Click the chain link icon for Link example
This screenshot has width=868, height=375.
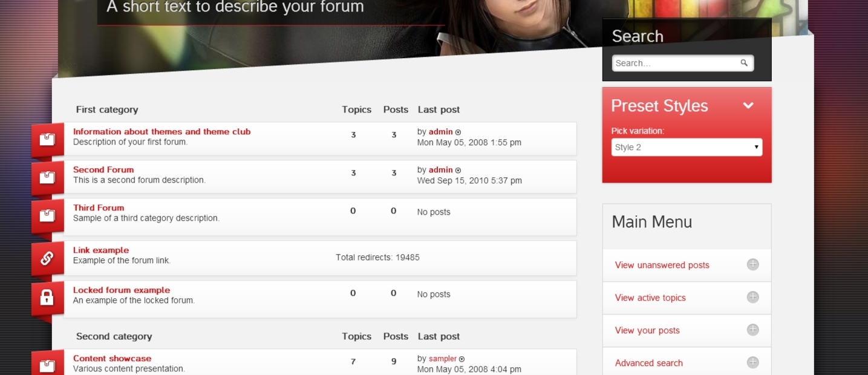[47, 258]
